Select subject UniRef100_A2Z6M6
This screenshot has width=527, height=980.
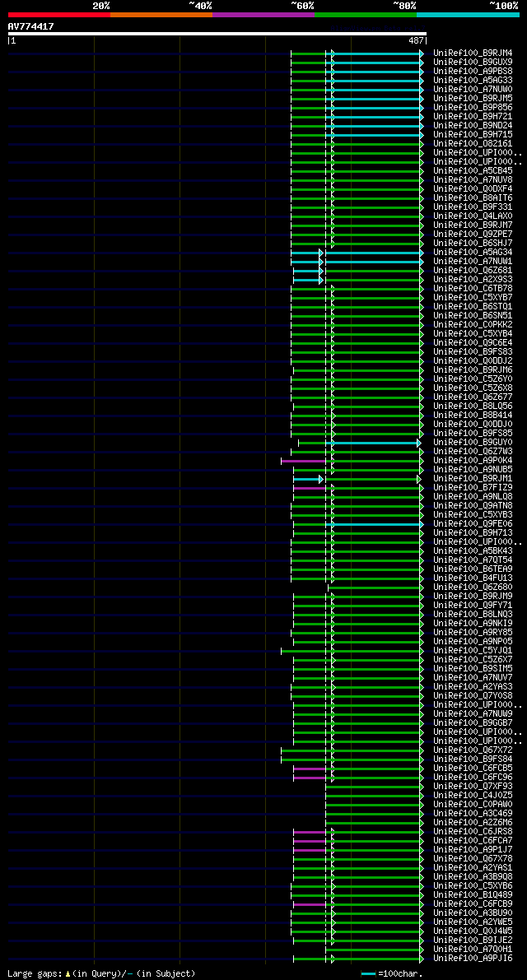coord(473,823)
